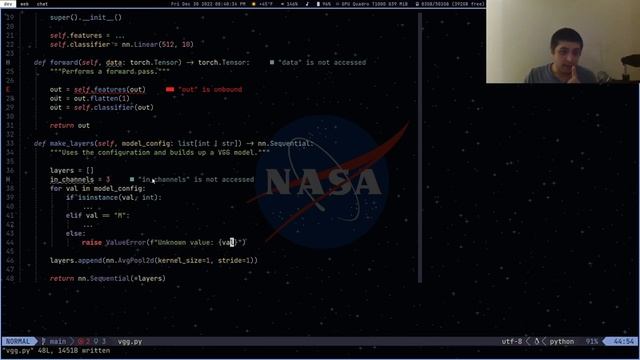Click the "vgg.py" 48L written message
This screenshot has height=360, width=640.
(56, 351)
